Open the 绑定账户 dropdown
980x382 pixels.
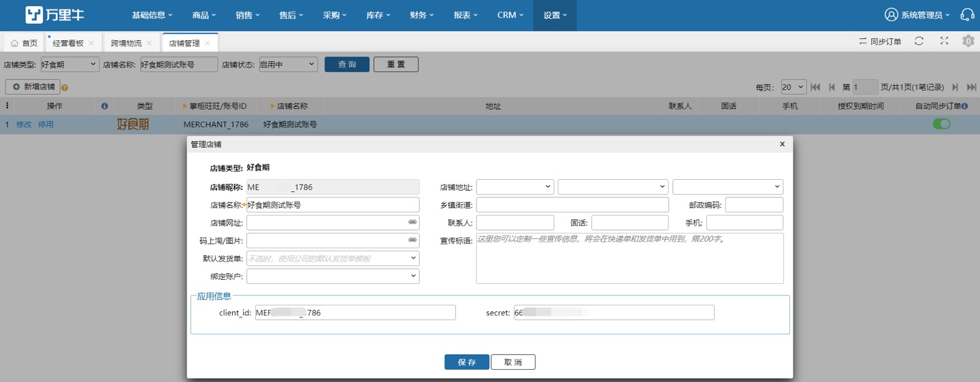[x=333, y=276]
